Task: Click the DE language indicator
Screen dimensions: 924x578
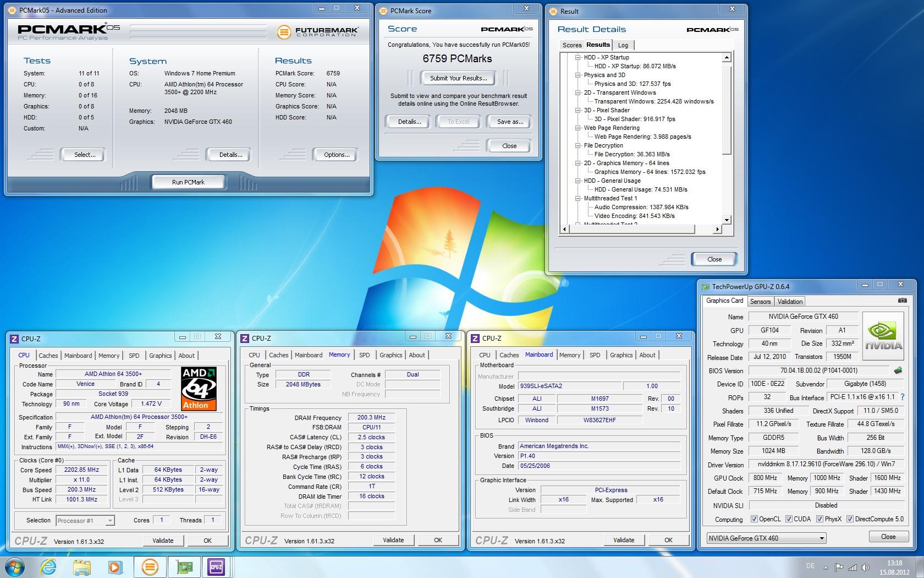Action: [x=810, y=566]
